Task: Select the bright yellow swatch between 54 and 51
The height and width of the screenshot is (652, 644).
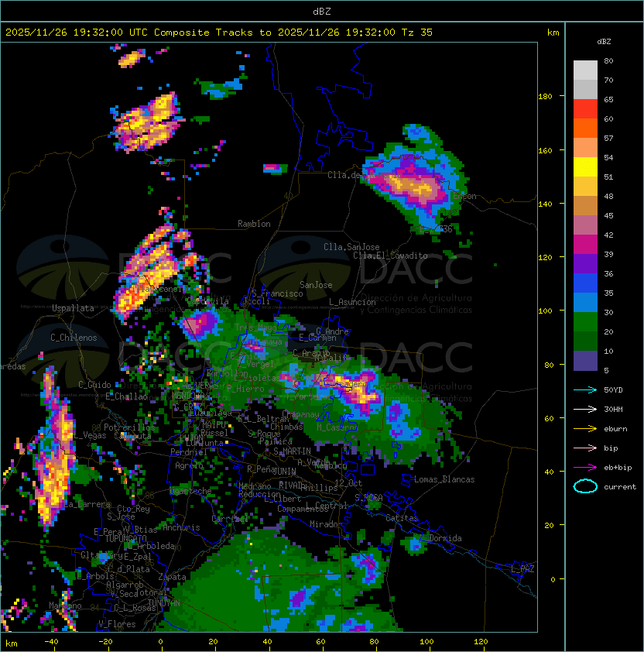Action: tap(585, 167)
